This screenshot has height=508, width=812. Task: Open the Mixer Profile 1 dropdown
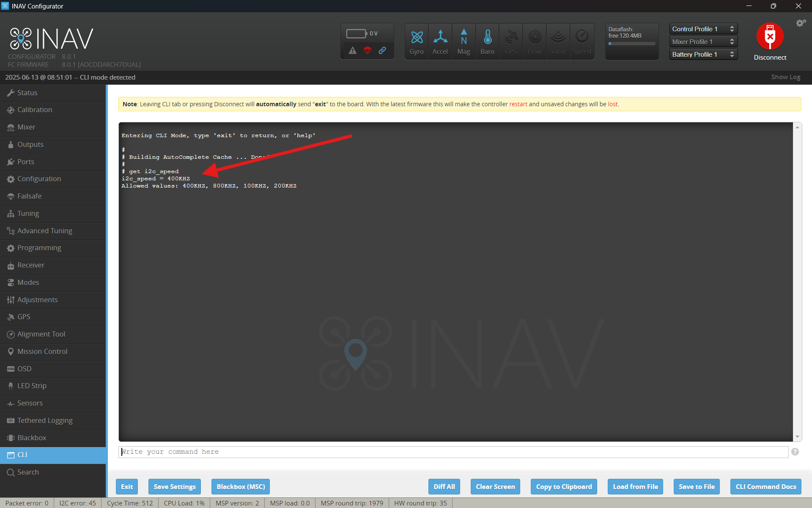coord(703,41)
